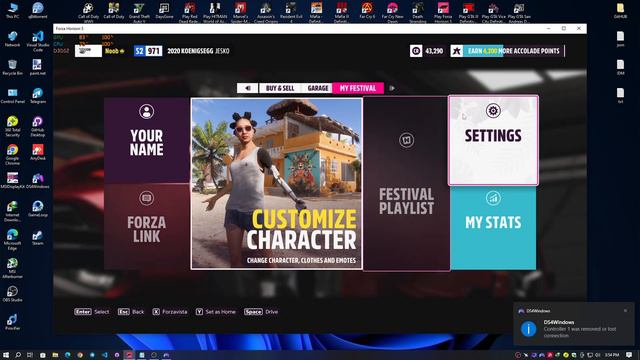Click the X Forzavista prompt
Image resolution: width=640 pixels, height=360 pixels.
170,312
